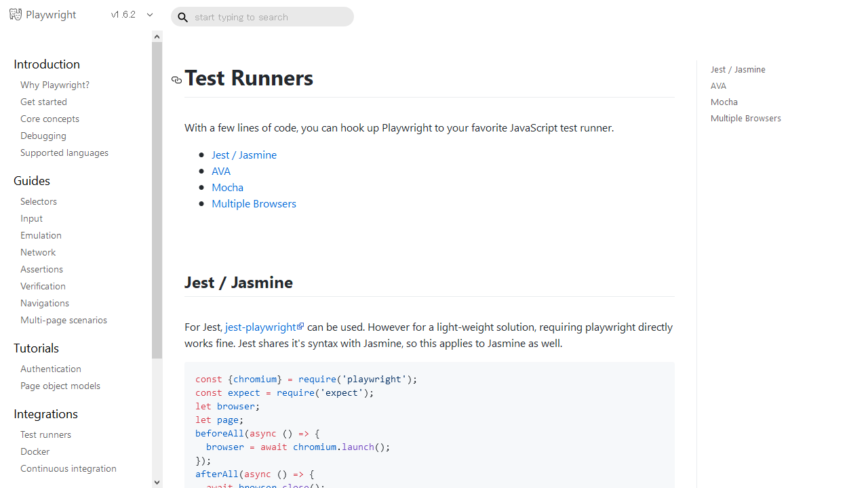Open Verification guide

(43, 286)
